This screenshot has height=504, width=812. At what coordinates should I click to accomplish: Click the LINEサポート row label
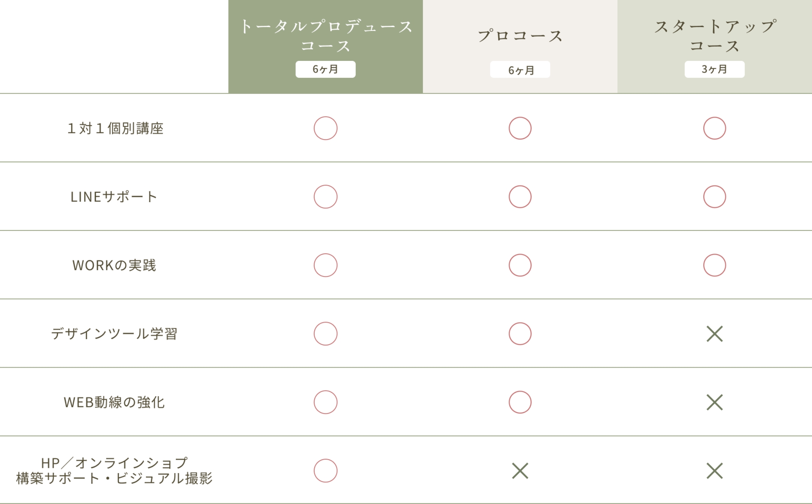coord(114,197)
